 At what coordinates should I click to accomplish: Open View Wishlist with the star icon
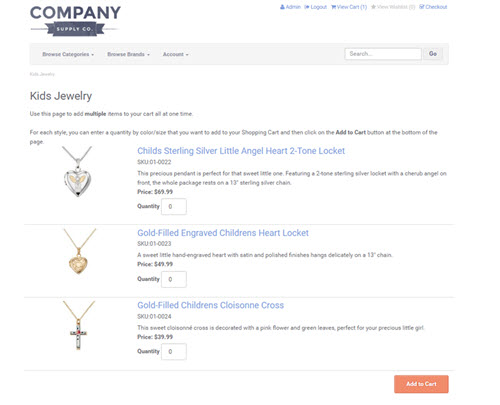[x=393, y=7]
